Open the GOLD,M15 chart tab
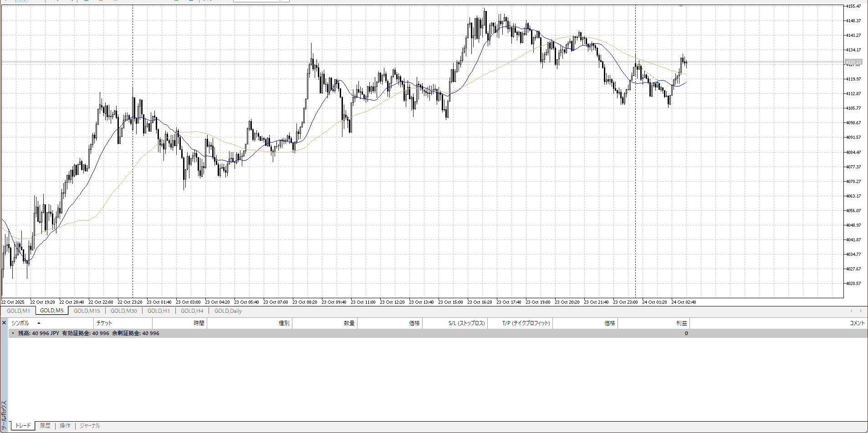Screen dimensions: 868x433 click(87, 311)
